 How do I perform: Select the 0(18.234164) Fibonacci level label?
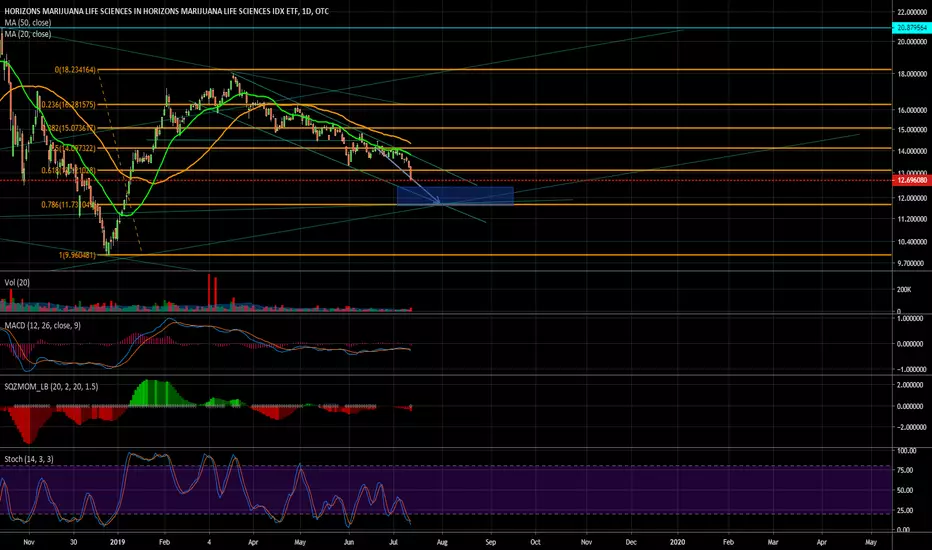coord(75,70)
